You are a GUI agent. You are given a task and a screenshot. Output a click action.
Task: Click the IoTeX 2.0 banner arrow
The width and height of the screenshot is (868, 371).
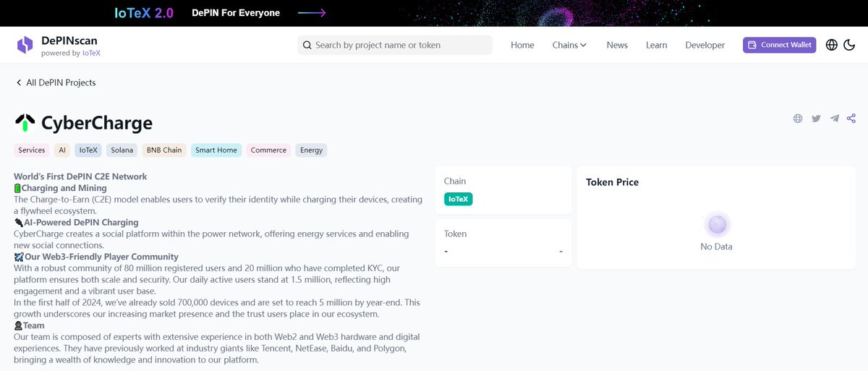pos(312,13)
